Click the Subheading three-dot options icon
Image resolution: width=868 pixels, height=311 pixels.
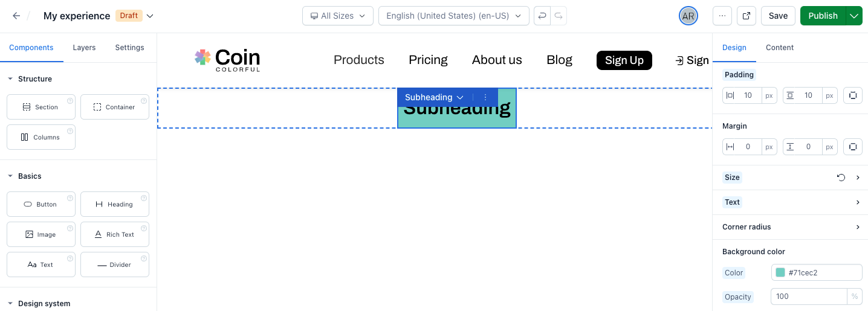click(485, 97)
